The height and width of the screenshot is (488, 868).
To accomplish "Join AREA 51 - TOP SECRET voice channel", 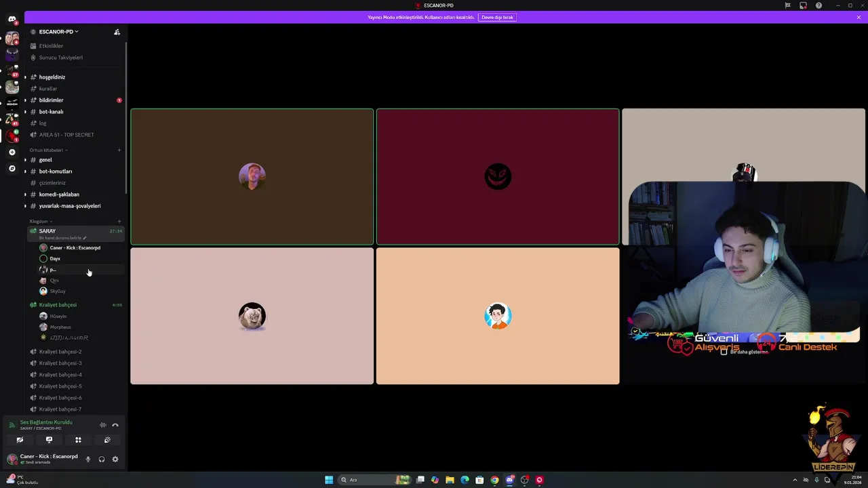I will coord(66,135).
